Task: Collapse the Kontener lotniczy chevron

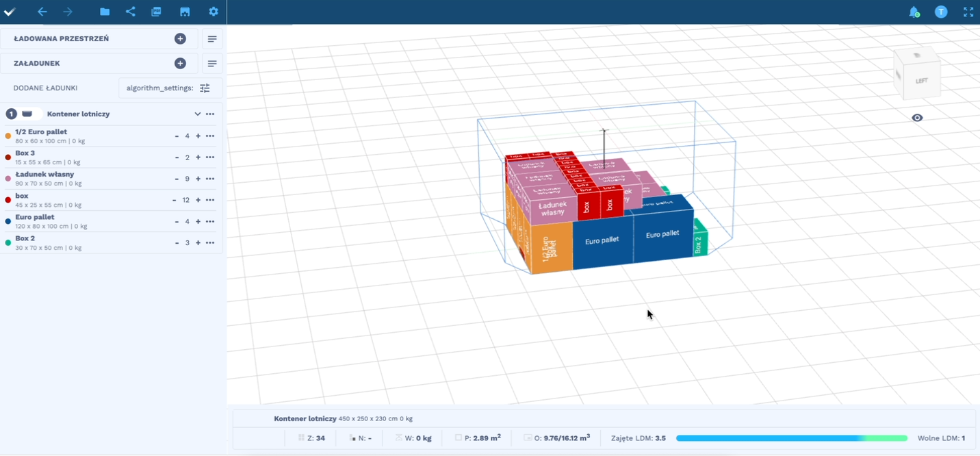Action: (x=198, y=114)
